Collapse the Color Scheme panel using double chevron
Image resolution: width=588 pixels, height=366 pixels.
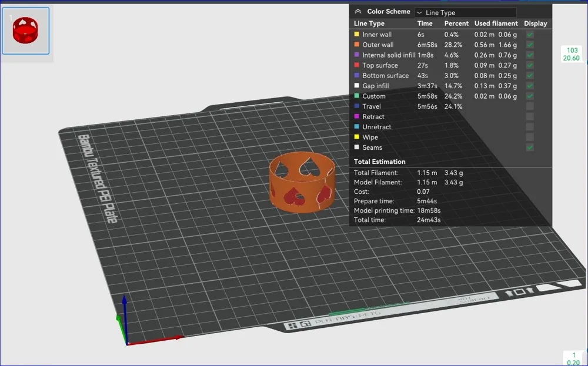[358, 11]
